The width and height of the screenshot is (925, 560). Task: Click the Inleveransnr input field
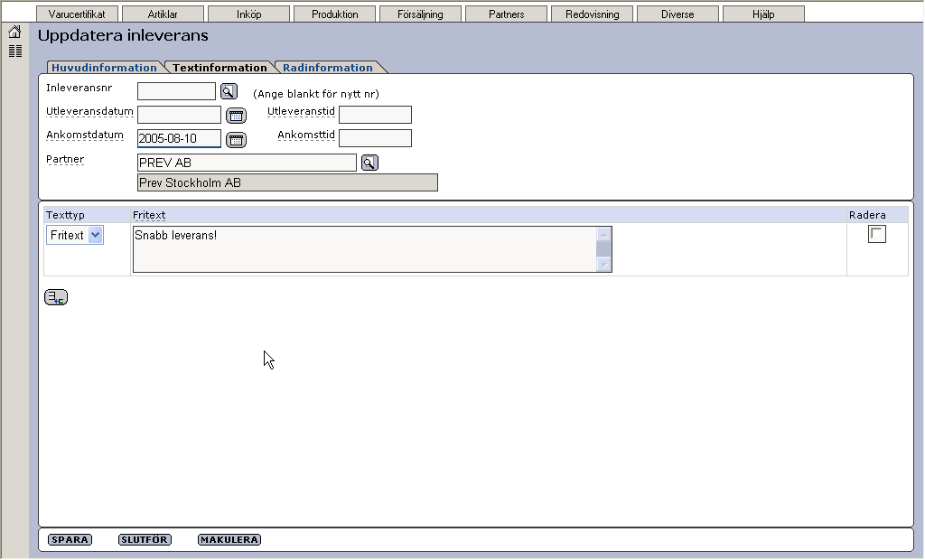pos(176,91)
